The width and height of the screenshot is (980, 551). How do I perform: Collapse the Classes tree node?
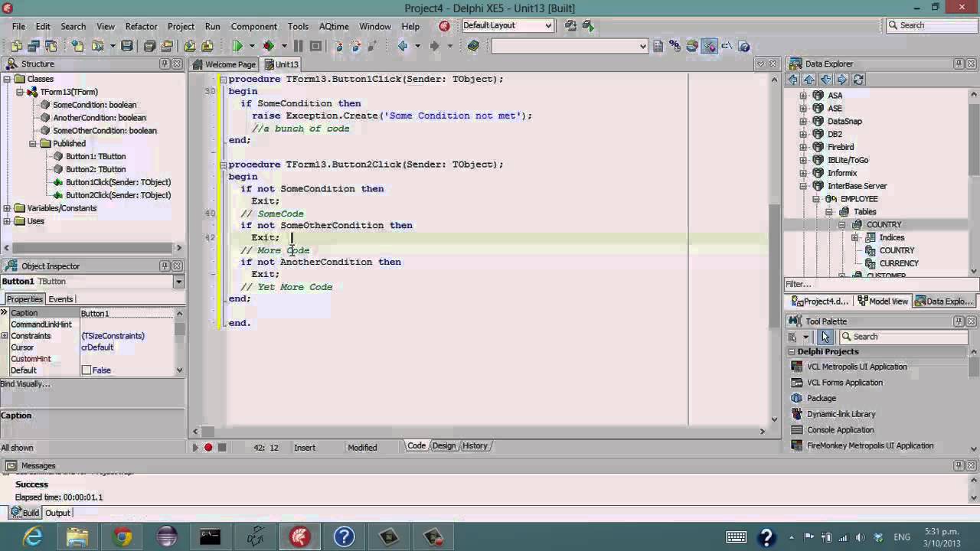(7, 79)
